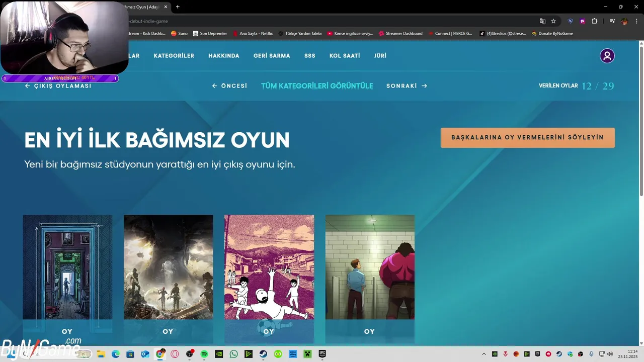Open the JÜRİ menu item
The image size is (644, 362).
pos(380,56)
